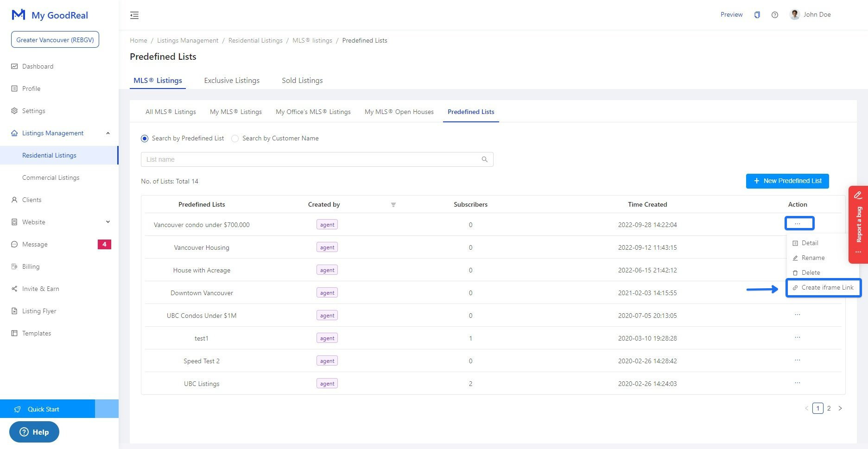Click John Doe's profile avatar
Image resolution: width=868 pixels, height=449 pixels.
pyautogui.click(x=794, y=14)
